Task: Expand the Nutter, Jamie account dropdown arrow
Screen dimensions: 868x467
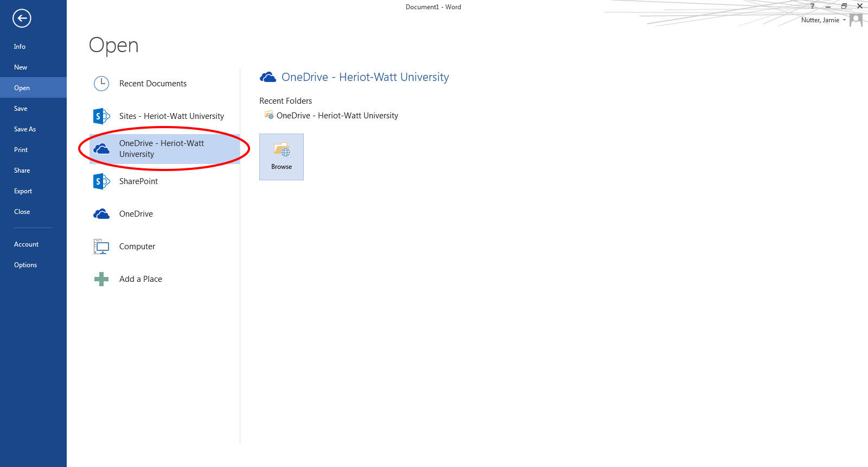Action: pos(844,20)
